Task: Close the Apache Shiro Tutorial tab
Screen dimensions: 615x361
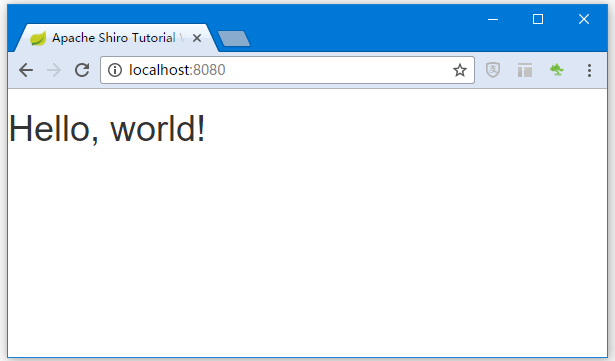Action: 197,38
